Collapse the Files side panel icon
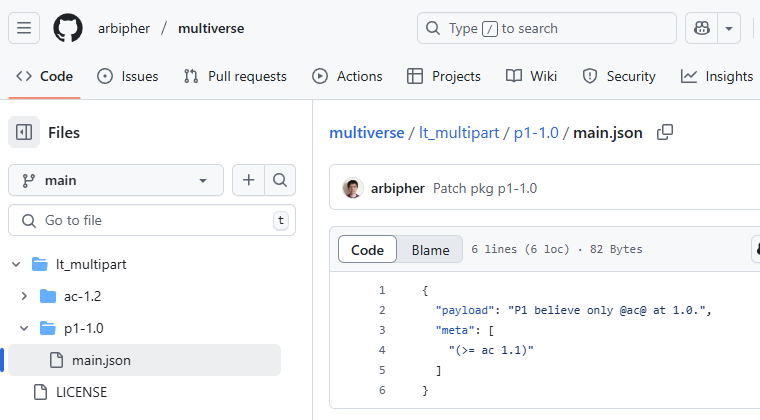Image resolution: width=760 pixels, height=420 pixels. click(25, 132)
